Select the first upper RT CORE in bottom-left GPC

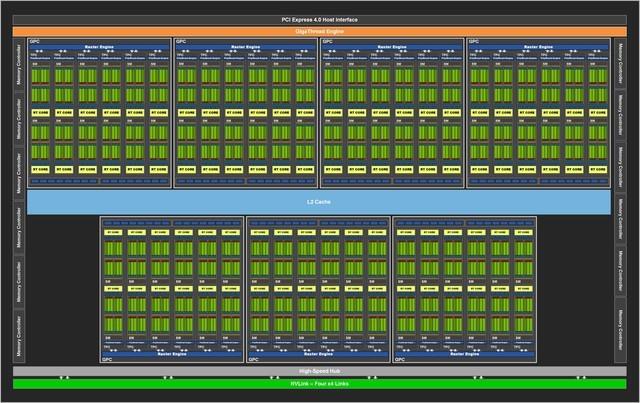(x=112, y=232)
